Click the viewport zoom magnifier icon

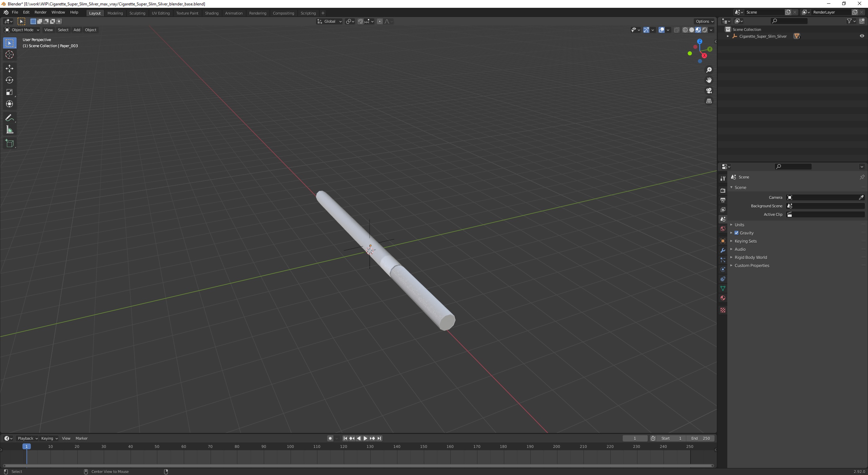click(709, 70)
